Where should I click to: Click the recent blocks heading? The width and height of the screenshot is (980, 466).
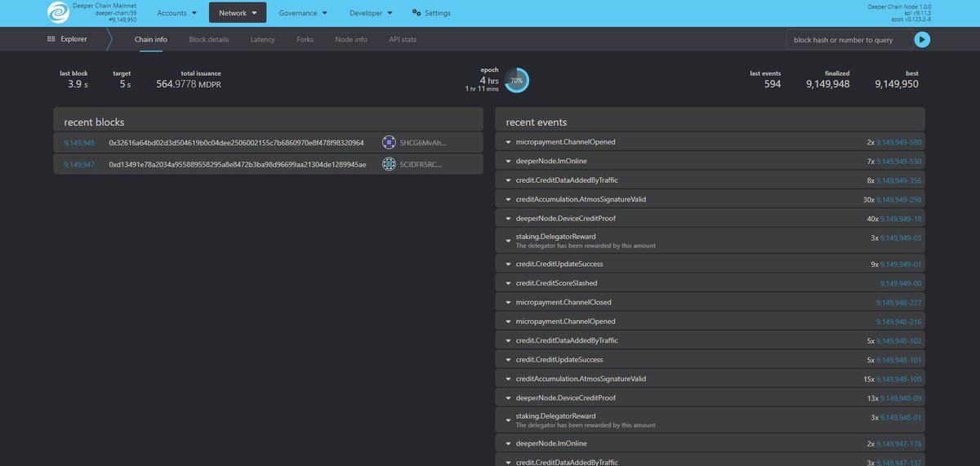[x=94, y=122]
